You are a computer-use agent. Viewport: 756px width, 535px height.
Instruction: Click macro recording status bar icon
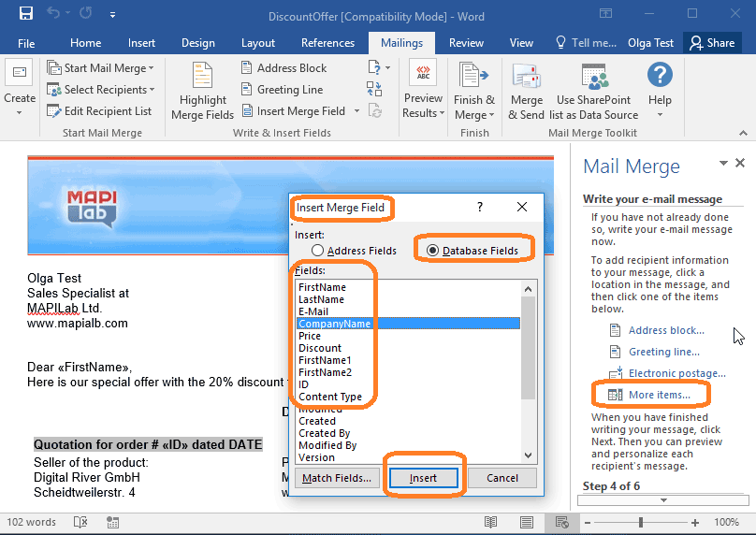(x=113, y=522)
